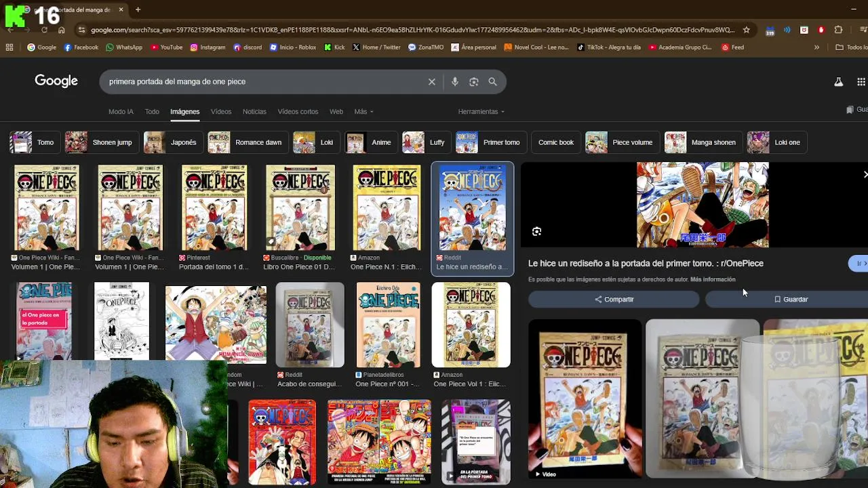This screenshot has height=488, width=868.
Task: Open the Novel Cool bookmark
Action: (x=536, y=47)
